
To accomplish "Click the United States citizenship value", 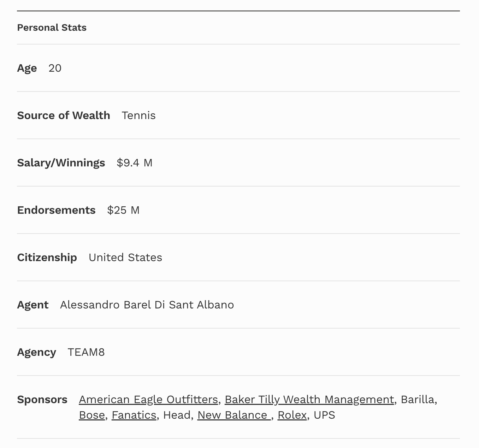I will (125, 258).
